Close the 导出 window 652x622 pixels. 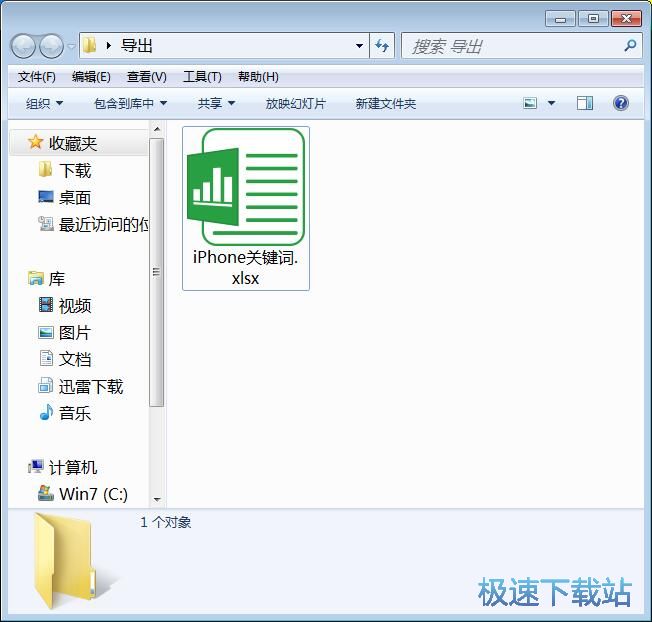pos(626,19)
